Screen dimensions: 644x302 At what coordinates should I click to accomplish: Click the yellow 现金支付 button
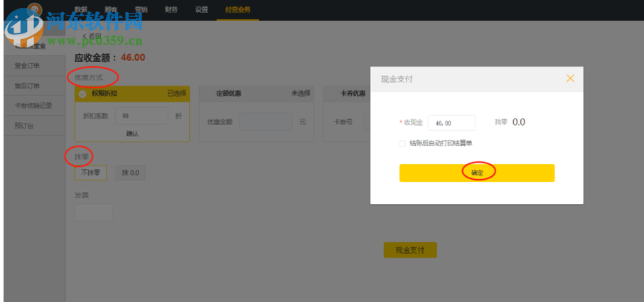[410, 250]
